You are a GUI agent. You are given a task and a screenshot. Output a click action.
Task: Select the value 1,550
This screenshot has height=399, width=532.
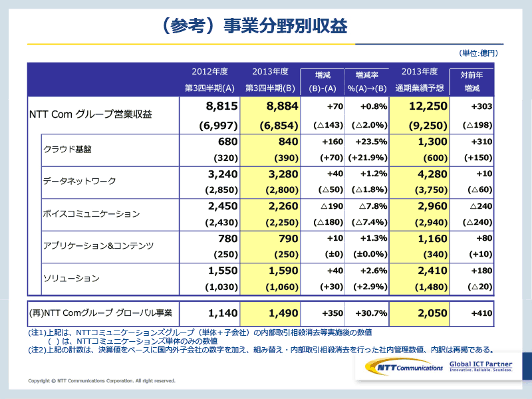tap(223, 271)
